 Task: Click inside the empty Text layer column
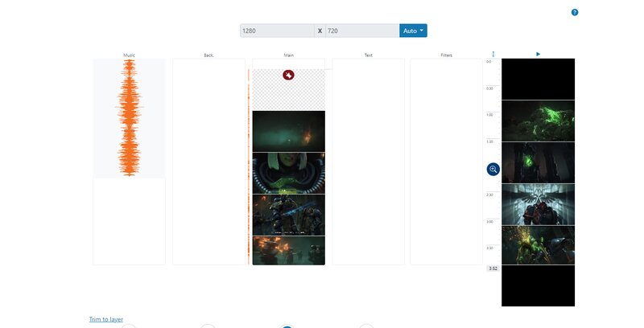(x=369, y=162)
